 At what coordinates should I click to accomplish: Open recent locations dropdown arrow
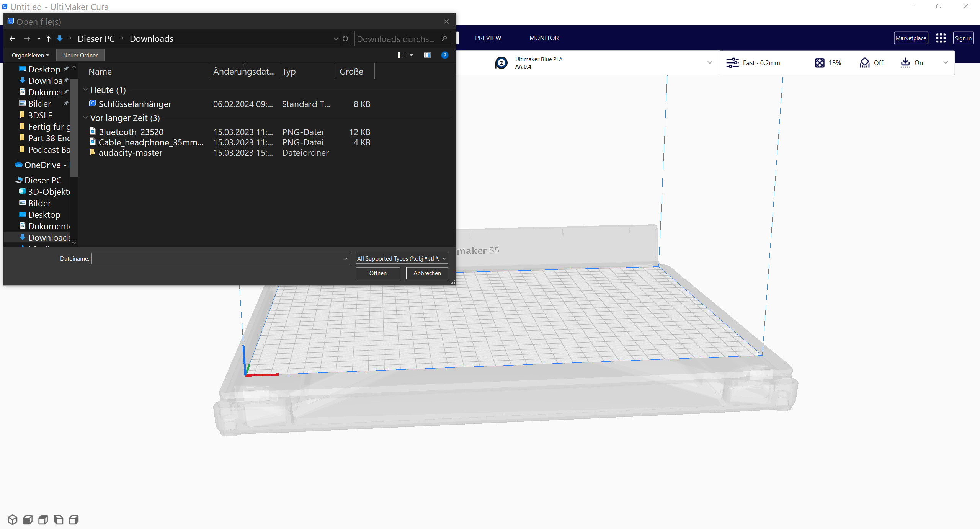(x=39, y=39)
